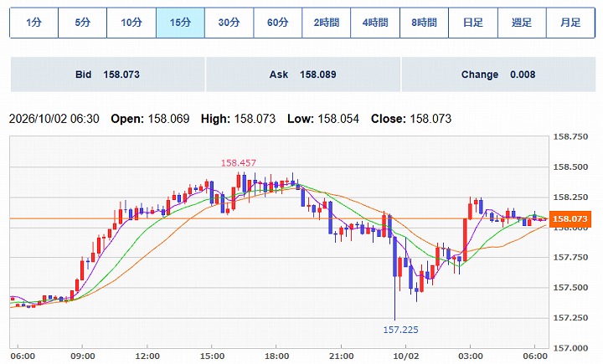Viewport: 603px width, 364px height.
Task: Click the 18:00 time axis label
Action: click(276, 356)
